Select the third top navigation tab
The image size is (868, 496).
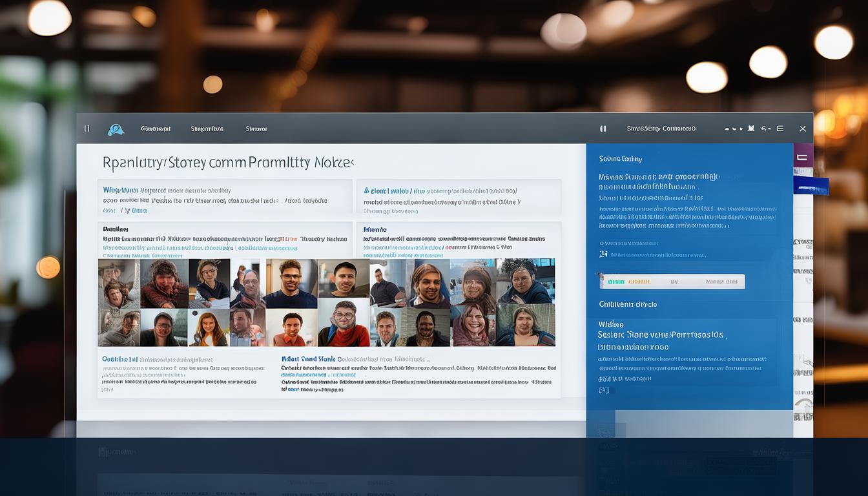[x=256, y=129]
